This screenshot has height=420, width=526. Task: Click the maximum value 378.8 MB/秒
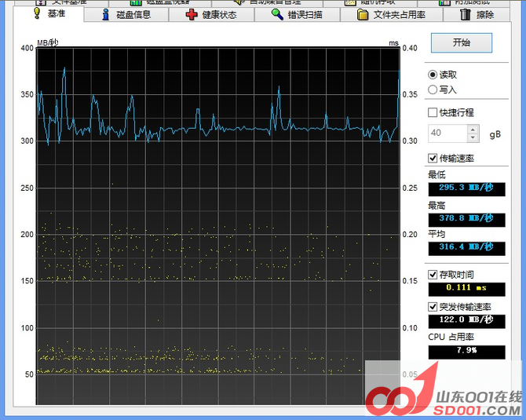[466, 220]
